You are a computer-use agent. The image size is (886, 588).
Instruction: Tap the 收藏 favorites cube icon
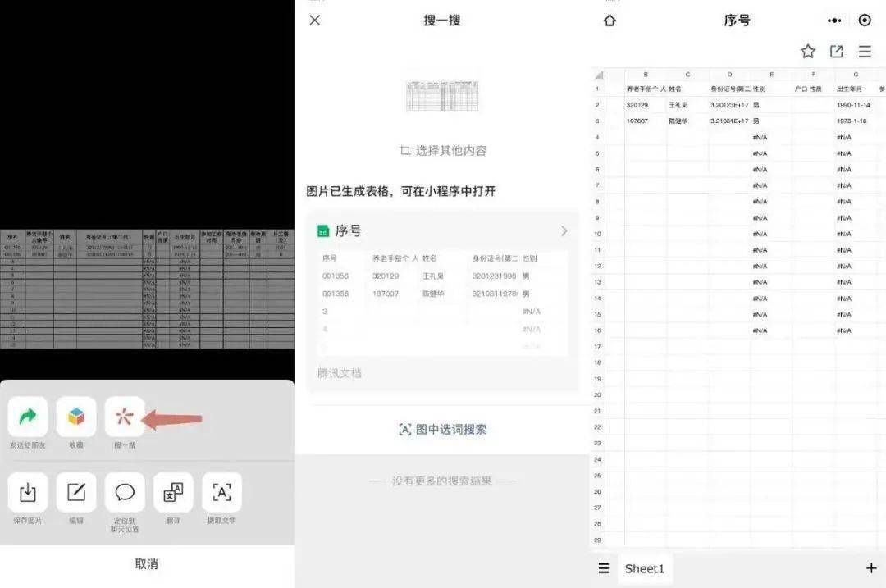point(75,417)
